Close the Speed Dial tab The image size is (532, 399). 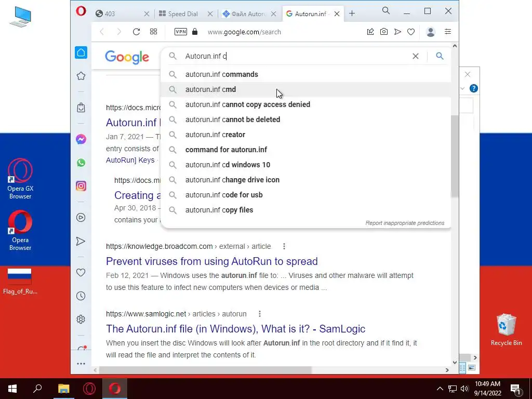[210, 14]
